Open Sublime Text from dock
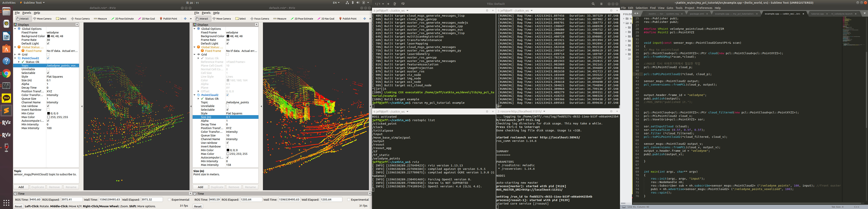Image resolution: width=868 pixels, height=209 pixels. tap(6, 110)
